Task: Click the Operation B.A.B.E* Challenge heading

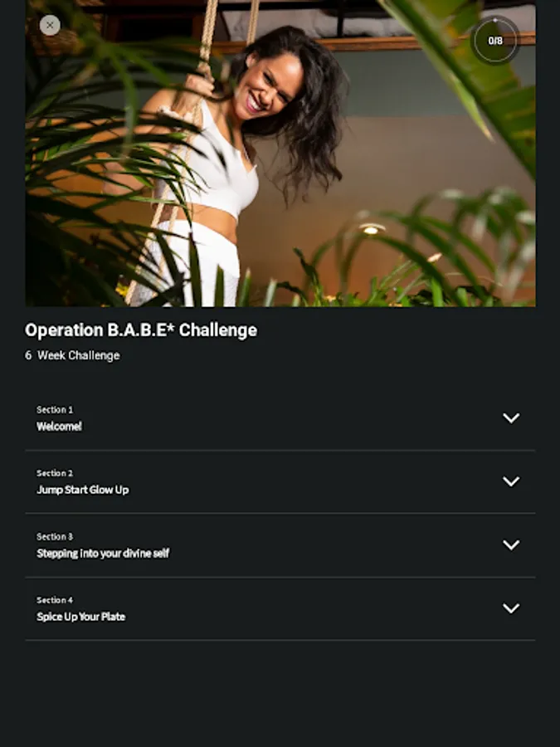Action: click(x=141, y=330)
